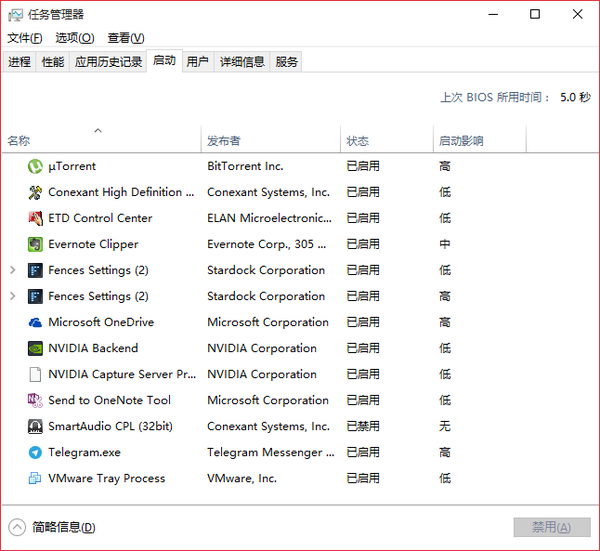
Task: Sort by the 启动影响 column header
Action: [x=480, y=140]
